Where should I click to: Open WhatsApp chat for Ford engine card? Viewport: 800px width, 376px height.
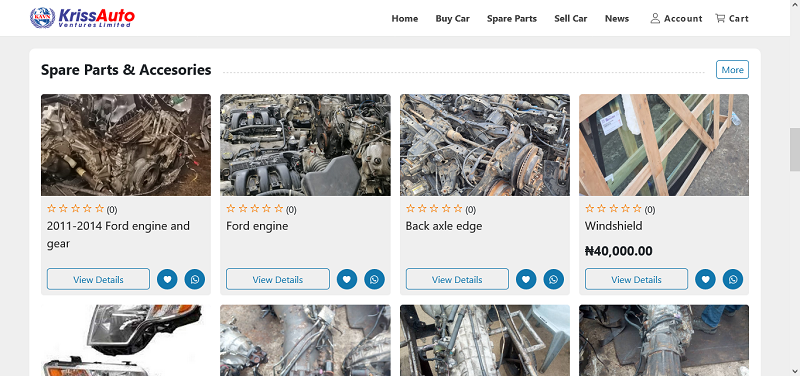coord(374,279)
